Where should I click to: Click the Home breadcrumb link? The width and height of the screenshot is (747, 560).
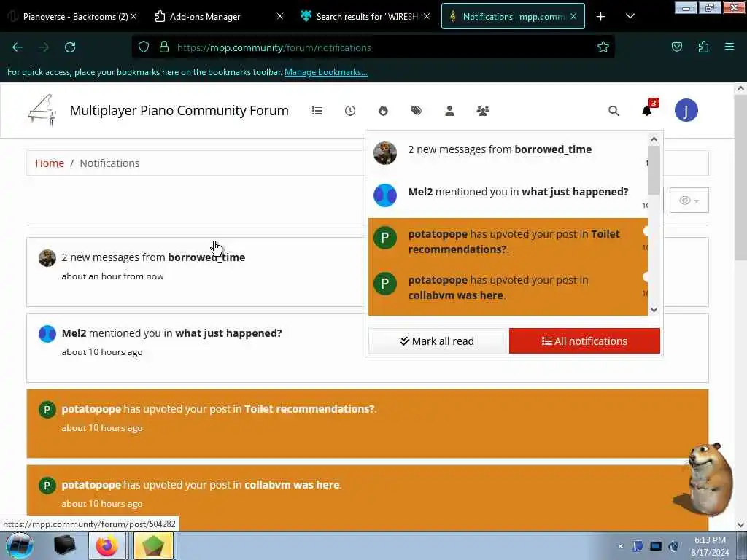(50, 163)
